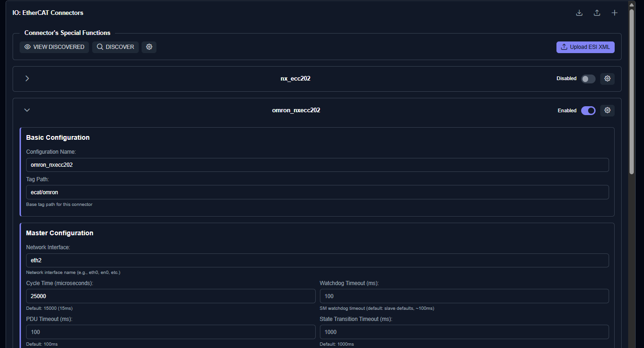Click the upload icon in the header
This screenshot has width=644, height=348.
[597, 13]
